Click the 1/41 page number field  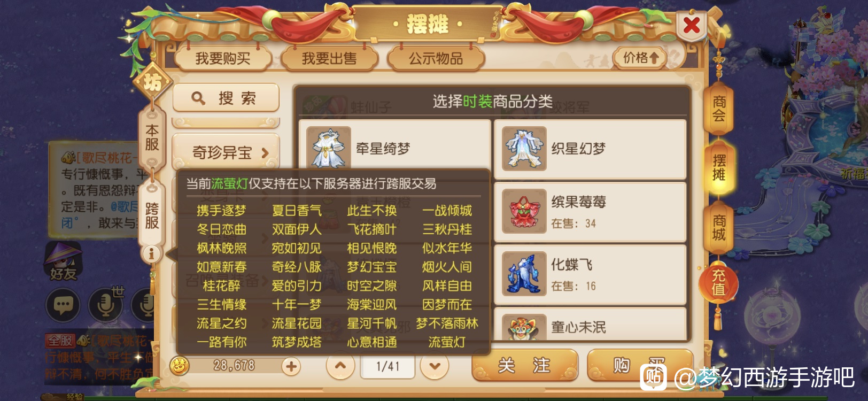tap(387, 367)
